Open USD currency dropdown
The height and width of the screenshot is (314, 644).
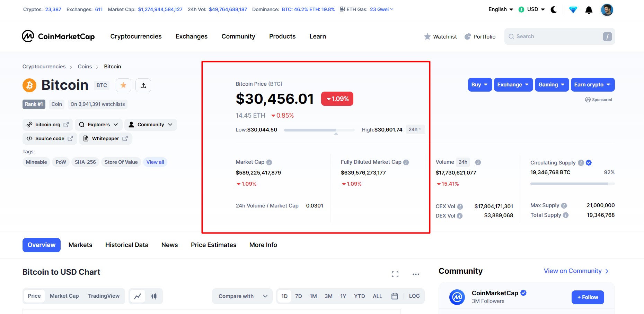[x=532, y=9]
